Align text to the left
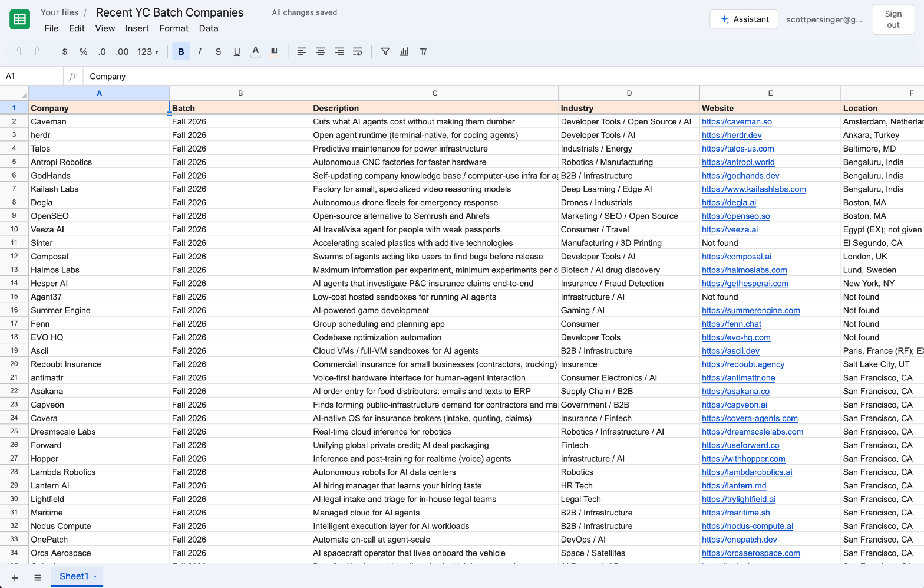This screenshot has width=924, height=588. pos(302,52)
